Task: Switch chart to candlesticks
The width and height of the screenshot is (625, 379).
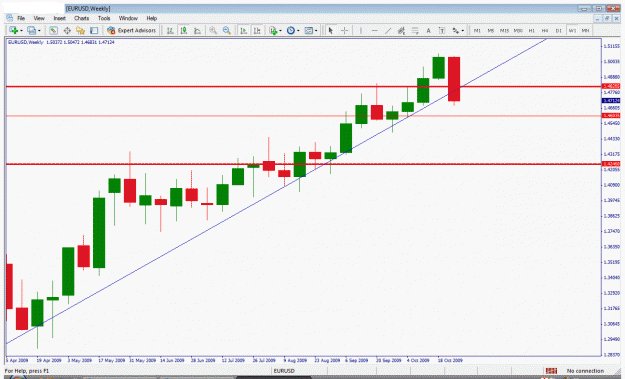Action: click(184, 30)
